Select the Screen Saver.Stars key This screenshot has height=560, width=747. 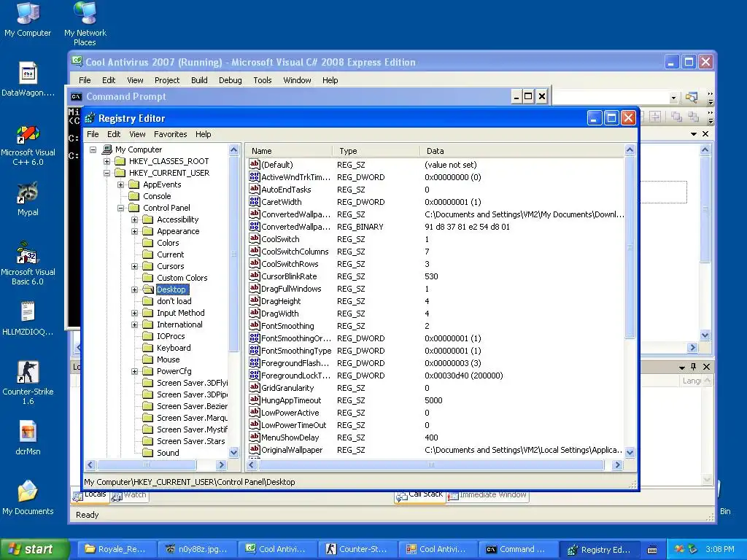click(x=190, y=441)
